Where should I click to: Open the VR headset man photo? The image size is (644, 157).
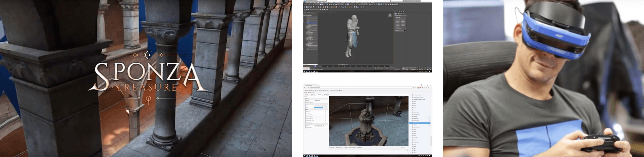point(543,78)
